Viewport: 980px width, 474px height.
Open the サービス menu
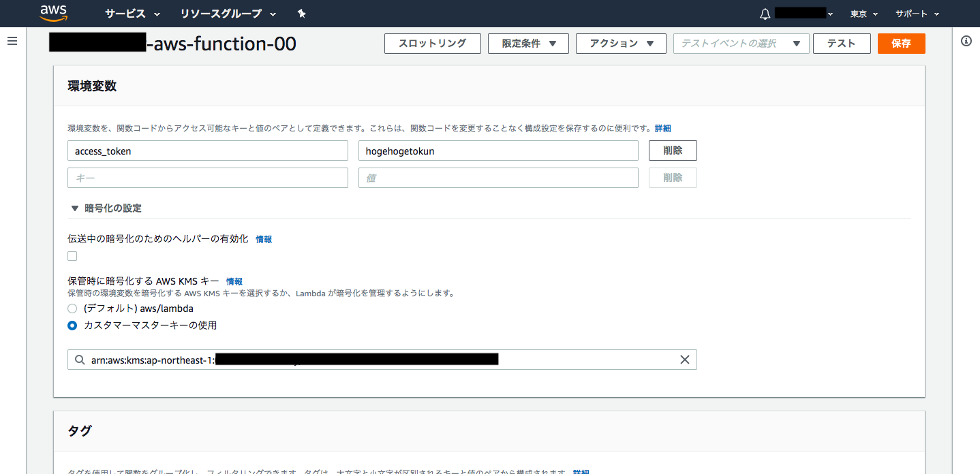point(132,14)
